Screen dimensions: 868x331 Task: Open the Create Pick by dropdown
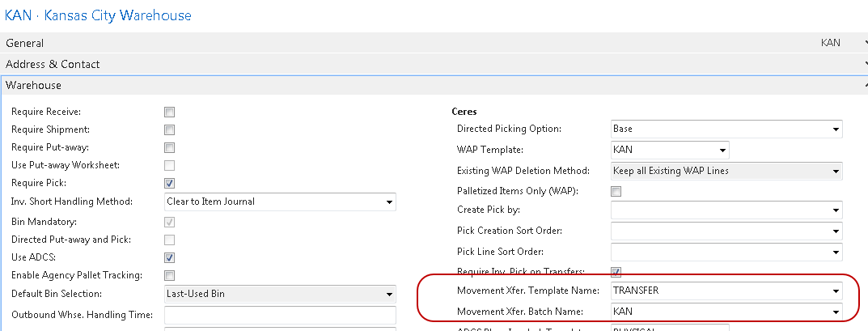(835, 211)
